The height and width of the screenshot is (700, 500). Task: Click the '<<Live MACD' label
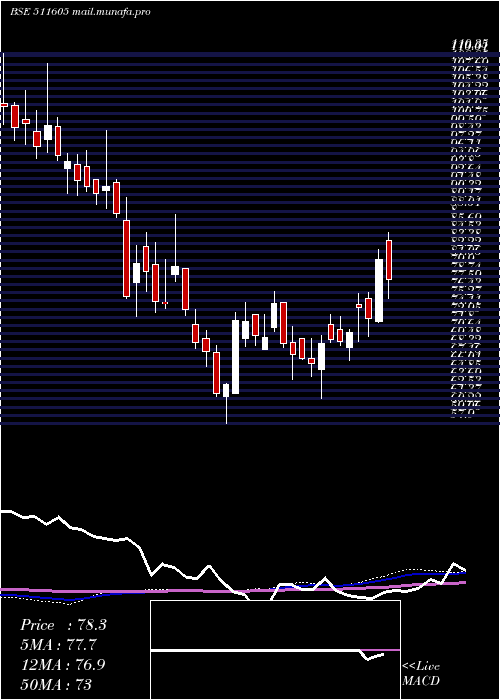pyautogui.click(x=421, y=674)
